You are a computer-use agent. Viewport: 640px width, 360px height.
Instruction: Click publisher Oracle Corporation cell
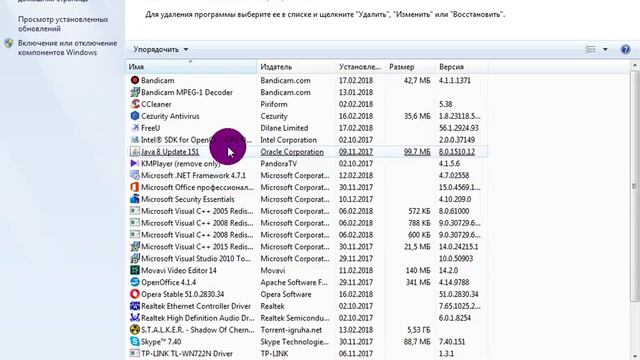point(292,152)
